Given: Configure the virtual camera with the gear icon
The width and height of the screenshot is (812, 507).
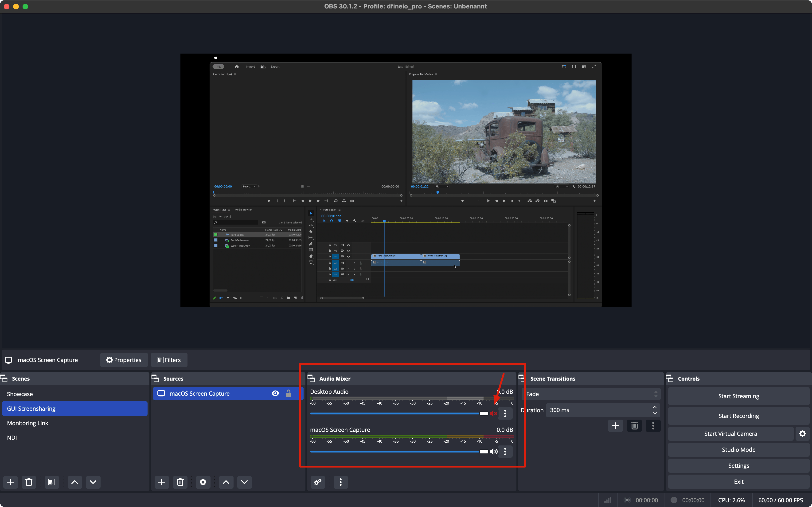Looking at the screenshot, I should tap(803, 434).
